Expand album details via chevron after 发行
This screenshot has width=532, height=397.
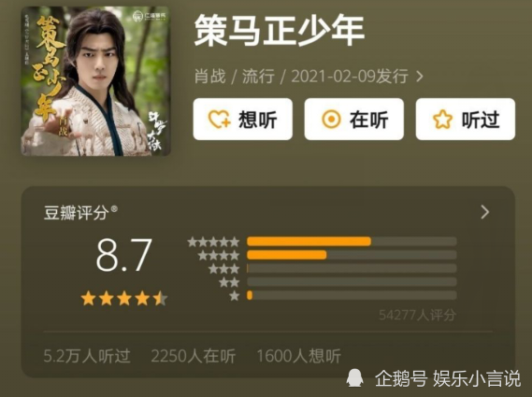(x=420, y=77)
